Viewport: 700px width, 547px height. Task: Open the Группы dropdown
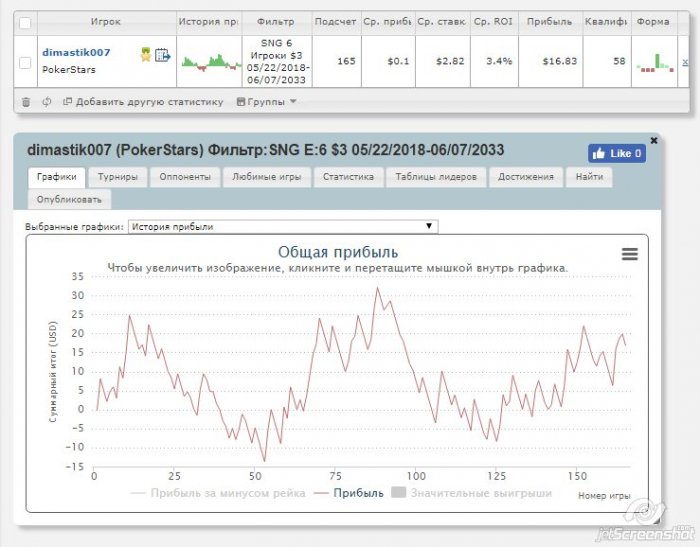[x=267, y=102]
